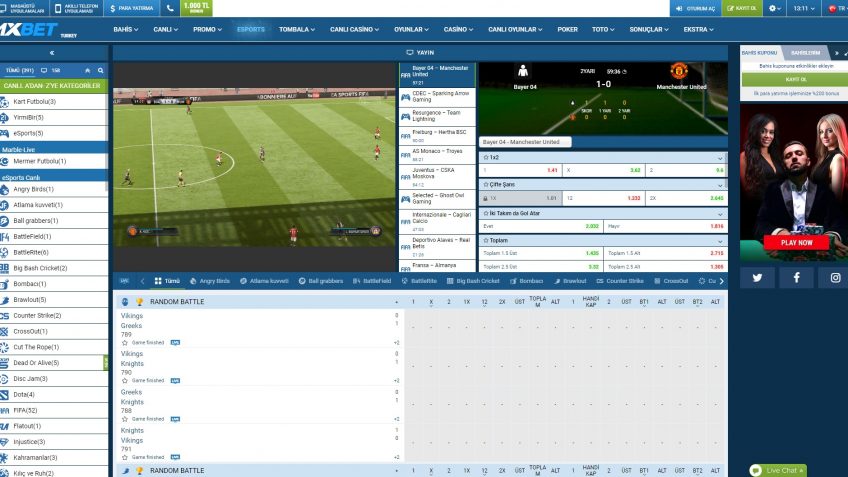Favorite the Çifte Şans market star
This screenshot has height=477, width=848.
(x=486, y=184)
